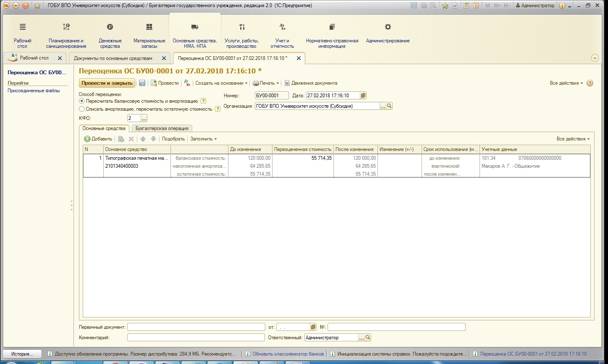Click the Провести button
This screenshot has height=364, width=608.
click(165, 83)
